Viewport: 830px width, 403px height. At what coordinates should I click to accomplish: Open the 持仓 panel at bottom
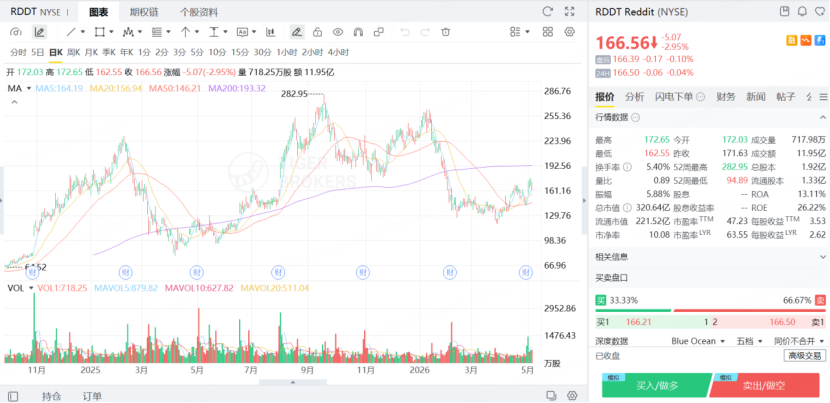[x=52, y=396]
